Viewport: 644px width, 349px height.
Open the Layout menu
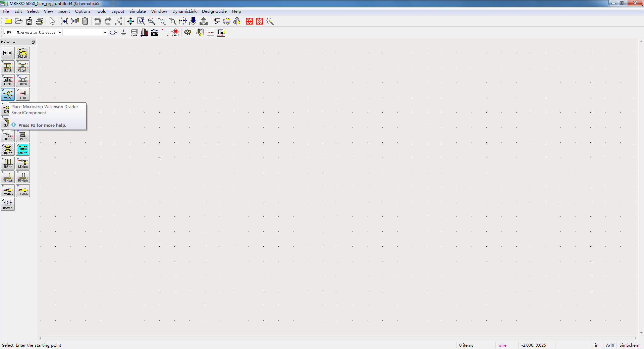[118, 11]
